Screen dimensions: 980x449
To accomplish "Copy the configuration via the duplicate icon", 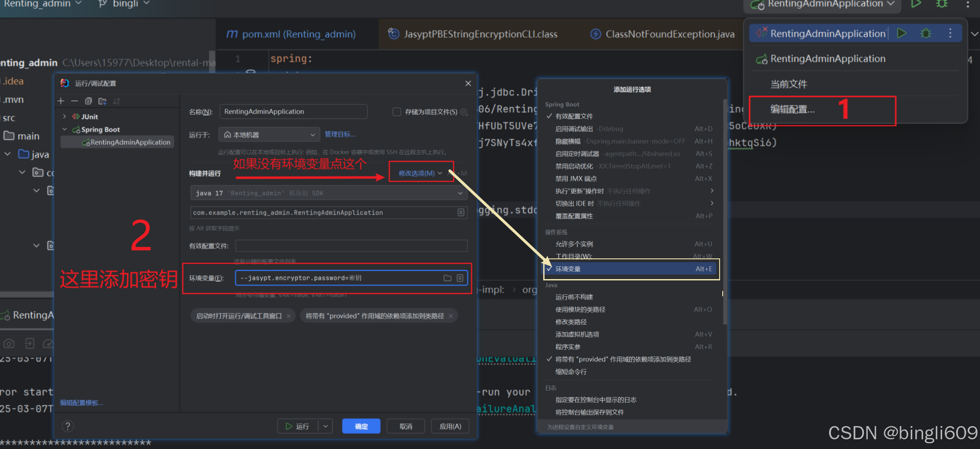I will 88,101.
